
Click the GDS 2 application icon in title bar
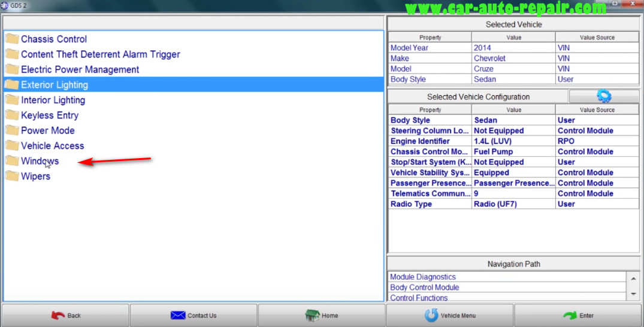click(x=5, y=5)
